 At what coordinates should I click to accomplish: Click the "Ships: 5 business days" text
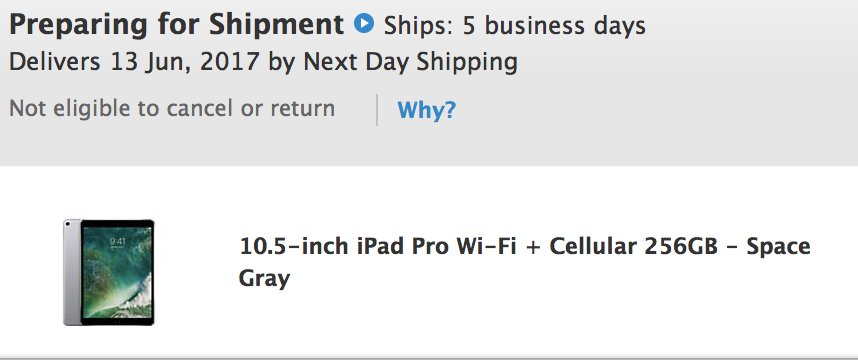514,25
